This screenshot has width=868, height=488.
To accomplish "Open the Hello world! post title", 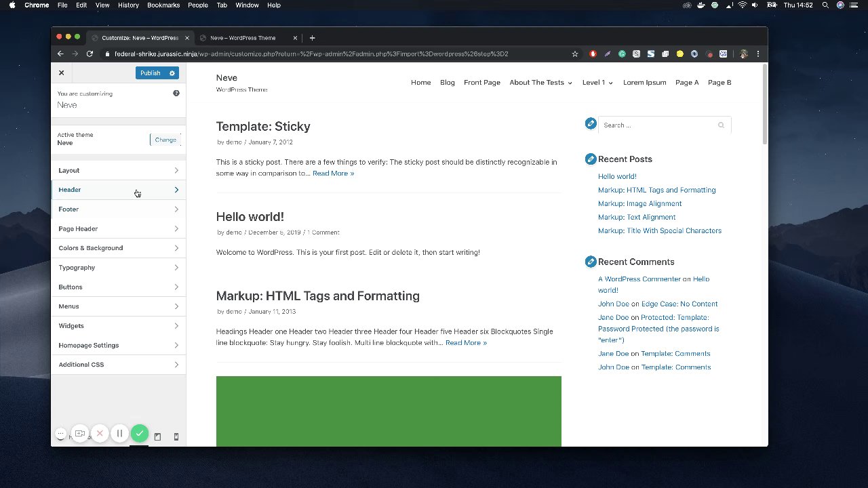I will pos(250,217).
